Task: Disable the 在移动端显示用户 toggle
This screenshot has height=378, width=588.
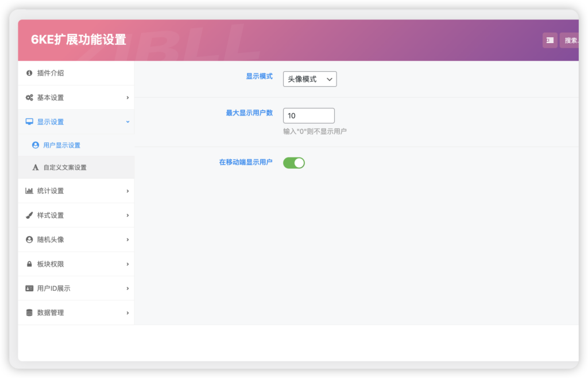Action: pos(293,163)
